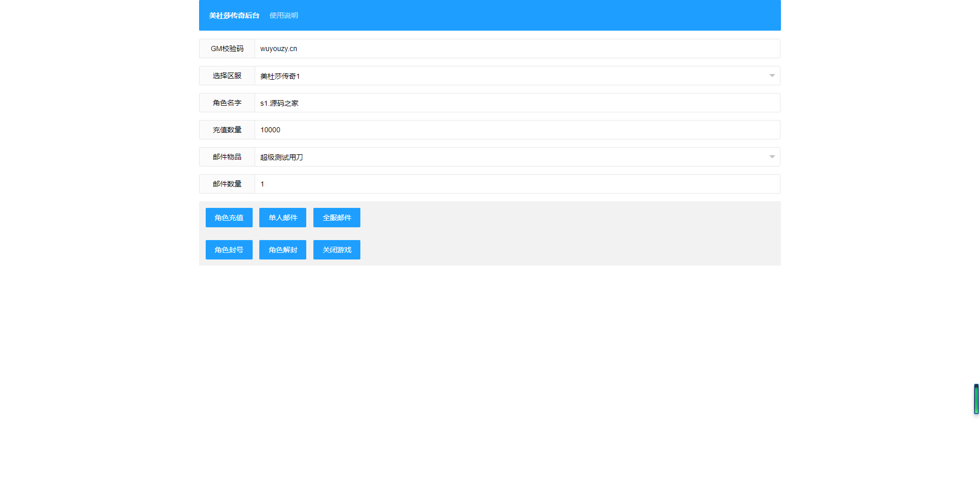Click the 充值数量 label
The height and width of the screenshot is (498, 980).
point(227,130)
